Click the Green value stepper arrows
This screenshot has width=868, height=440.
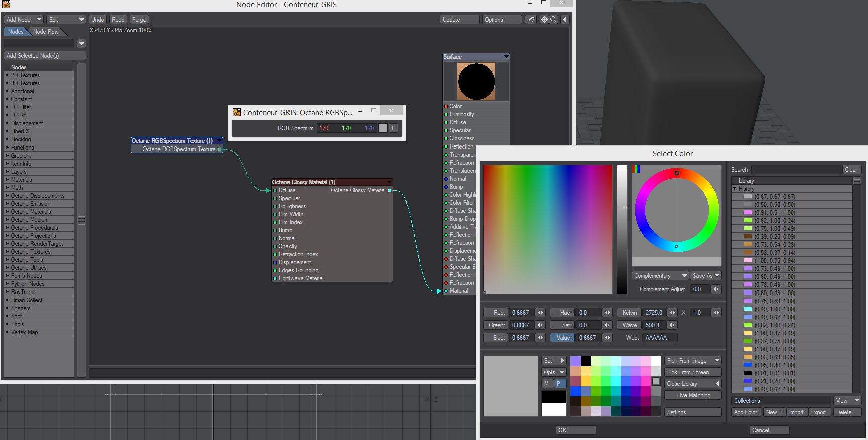pyautogui.click(x=540, y=325)
